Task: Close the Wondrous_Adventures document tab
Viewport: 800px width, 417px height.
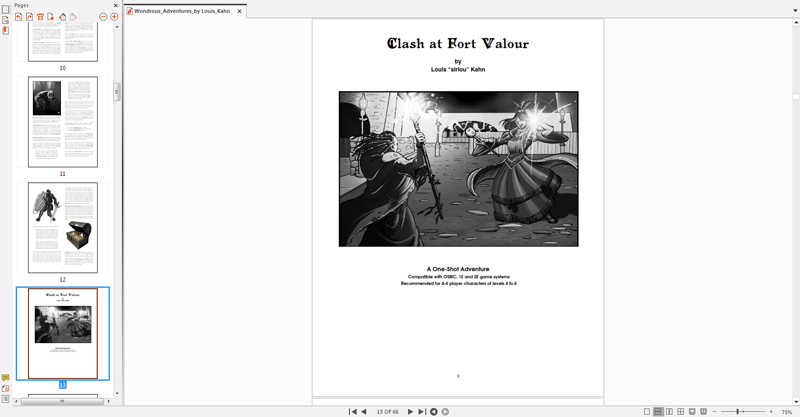Action: click(x=239, y=10)
